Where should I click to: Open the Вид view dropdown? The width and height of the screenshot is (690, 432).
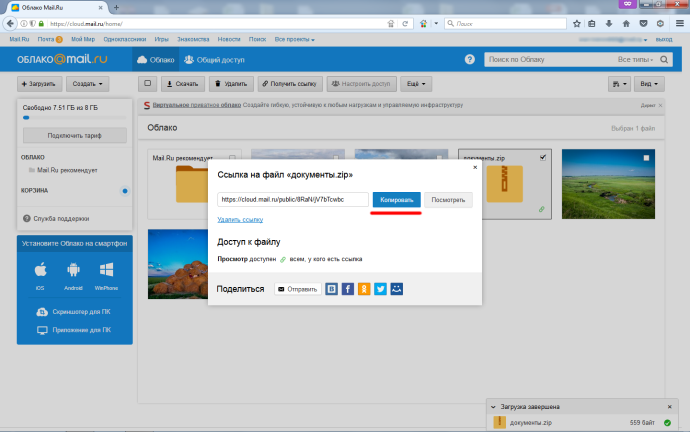click(x=652, y=85)
